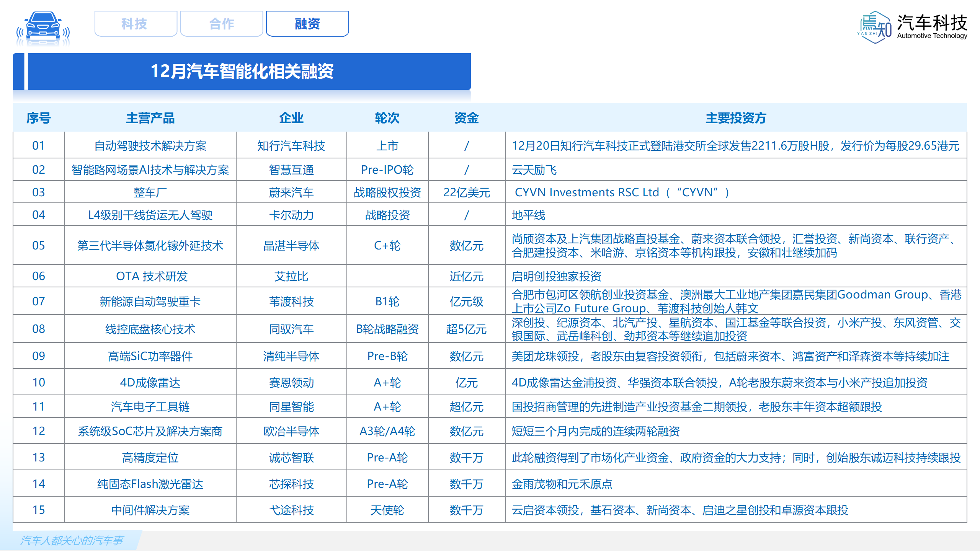
Task: Select the 清纯半导体 company cell
Action: (291, 356)
